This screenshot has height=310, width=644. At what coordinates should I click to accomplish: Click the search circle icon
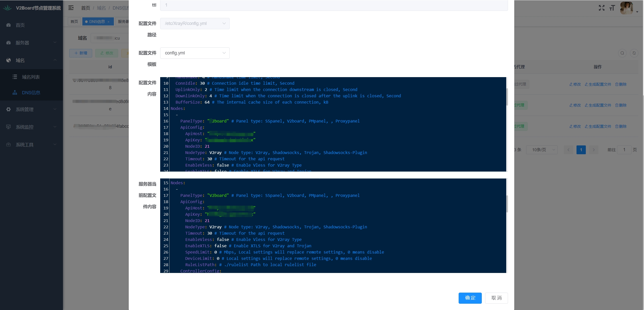[622, 53]
